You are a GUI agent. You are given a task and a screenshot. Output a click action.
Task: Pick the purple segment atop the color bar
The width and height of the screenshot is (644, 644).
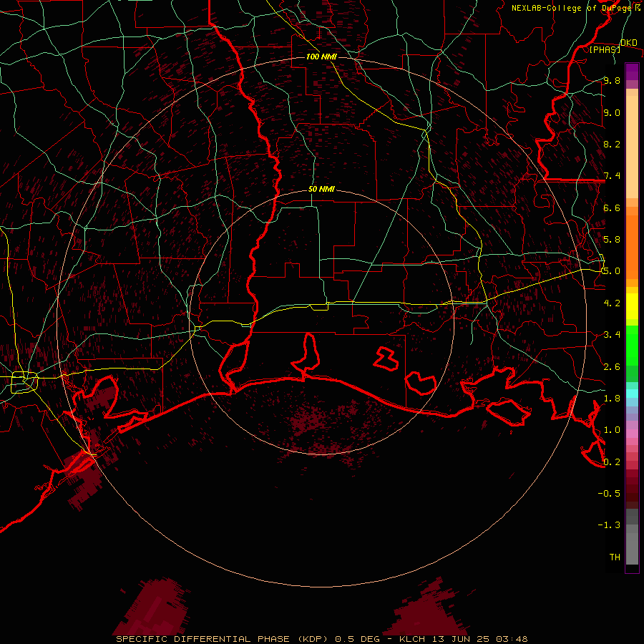(x=632, y=72)
